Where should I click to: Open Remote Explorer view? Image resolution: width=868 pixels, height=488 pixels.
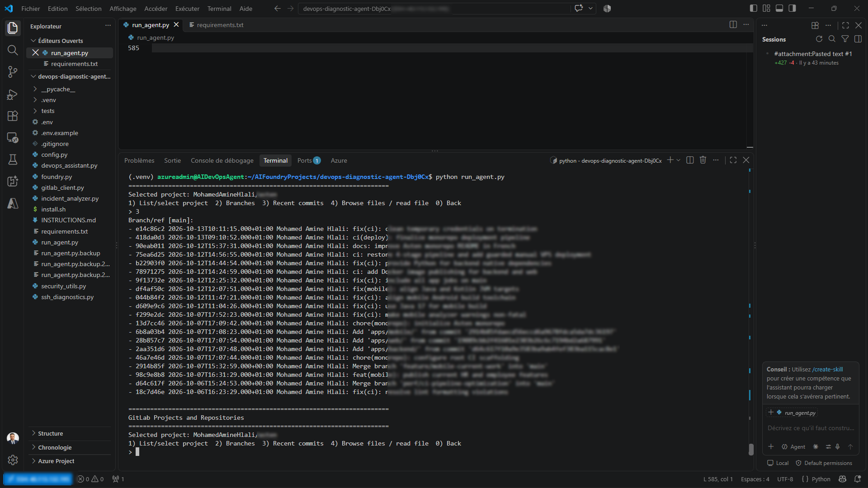tap(13, 137)
